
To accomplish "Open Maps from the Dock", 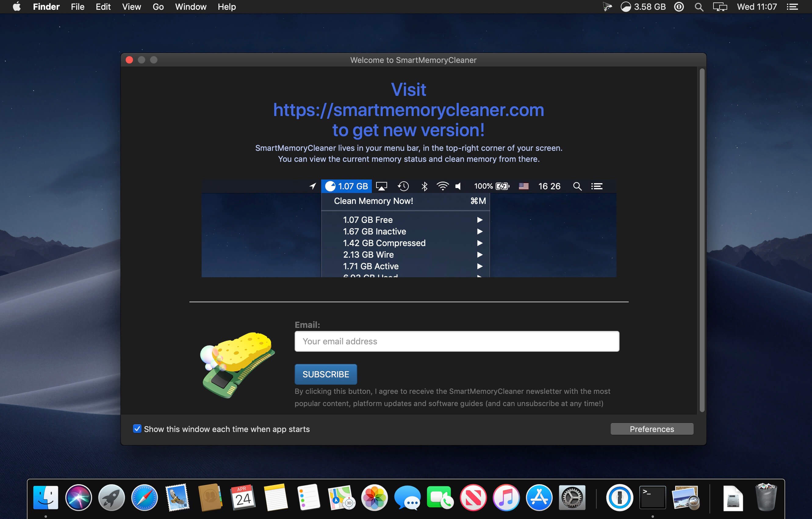I will pyautogui.click(x=342, y=497).
